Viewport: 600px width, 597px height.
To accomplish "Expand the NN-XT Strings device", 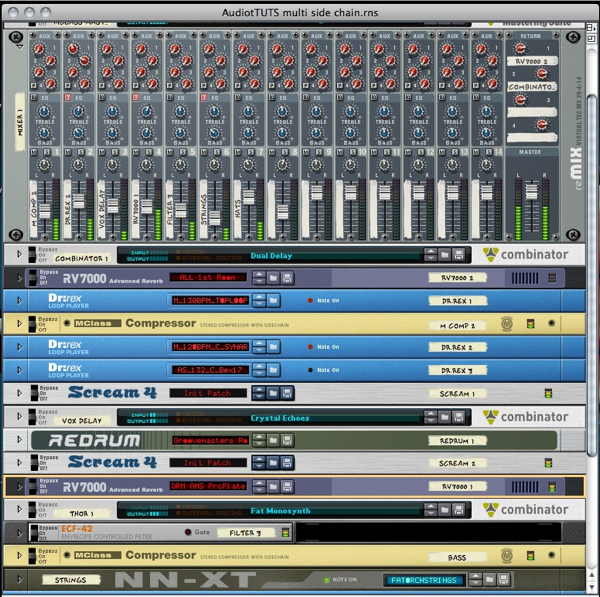I will [x=18, y=579].
